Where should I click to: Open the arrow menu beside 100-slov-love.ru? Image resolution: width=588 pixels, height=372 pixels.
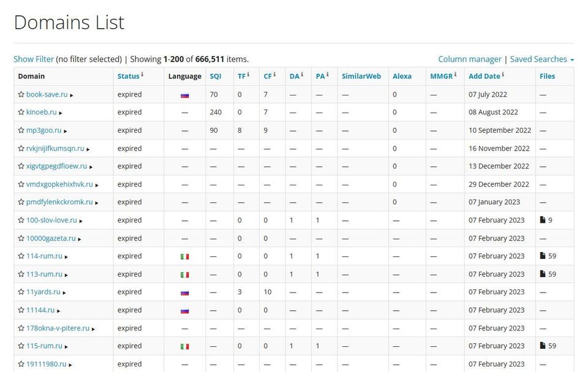click(81, 221)
